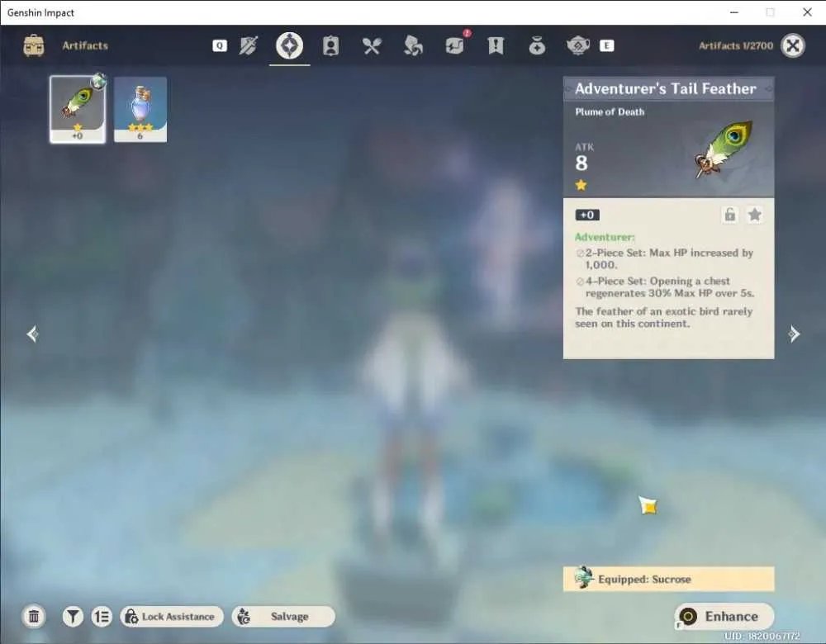The image size is (826, 644).
Task: Click the +0 enhancement level badge
Action: 587,215
